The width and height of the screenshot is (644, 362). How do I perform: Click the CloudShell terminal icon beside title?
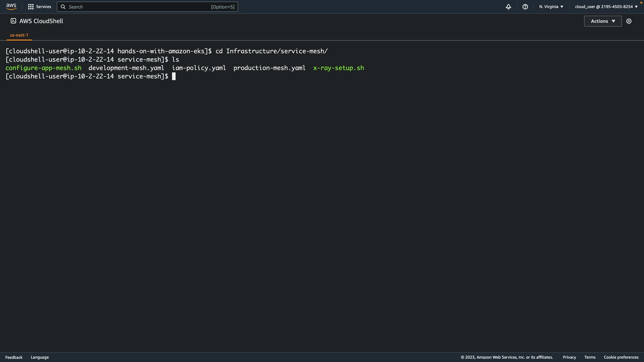point(13,21)
